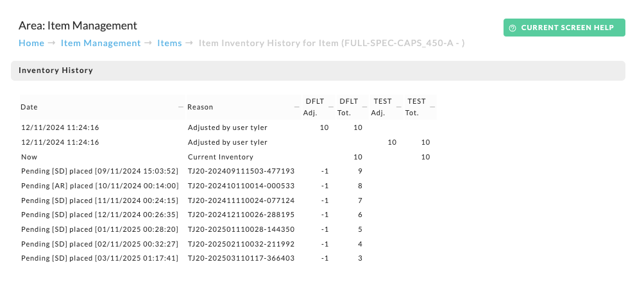Go to Home breadcrumb link
Screen dimensions: 644x285
(31, 43)
